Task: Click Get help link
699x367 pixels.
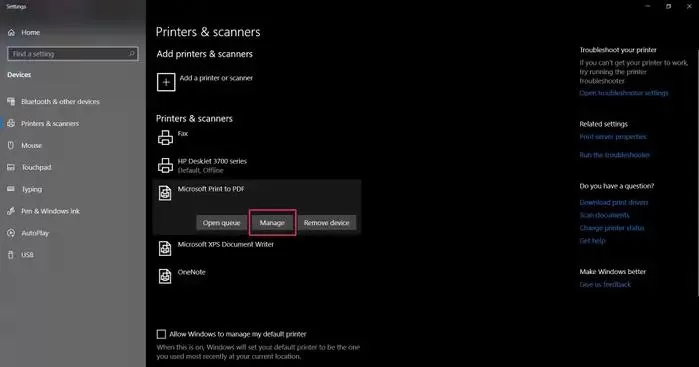Action: 592,241
